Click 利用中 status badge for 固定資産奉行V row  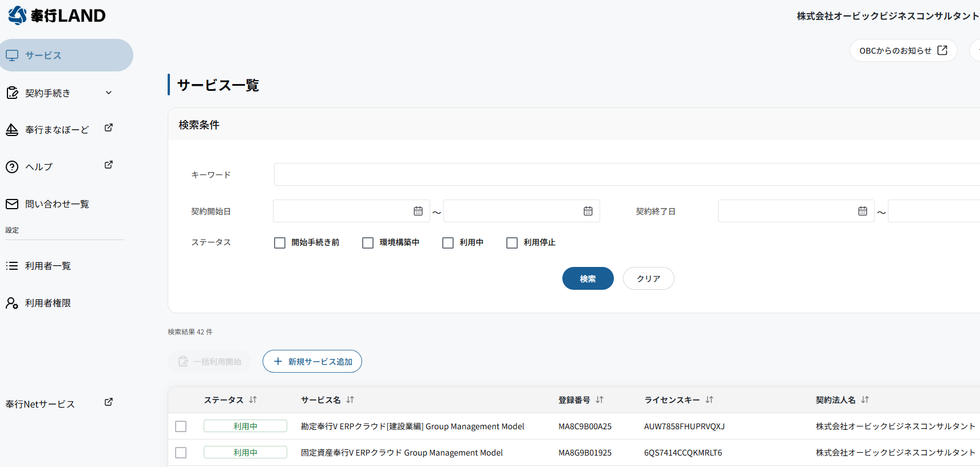click(245, 453)
